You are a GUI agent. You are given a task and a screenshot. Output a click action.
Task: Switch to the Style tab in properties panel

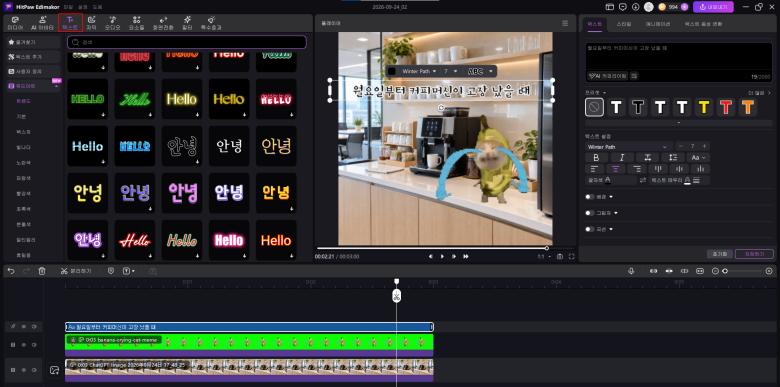[x=624, y=24]
